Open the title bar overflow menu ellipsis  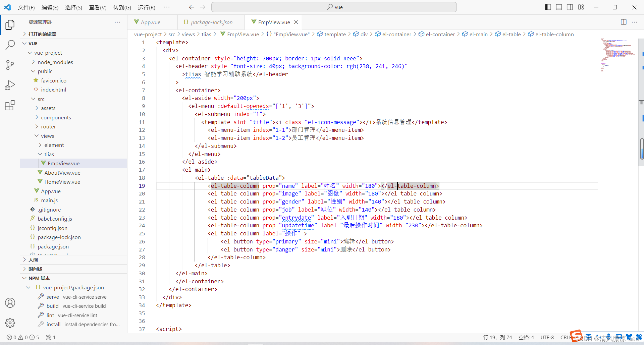pos(167,7)
